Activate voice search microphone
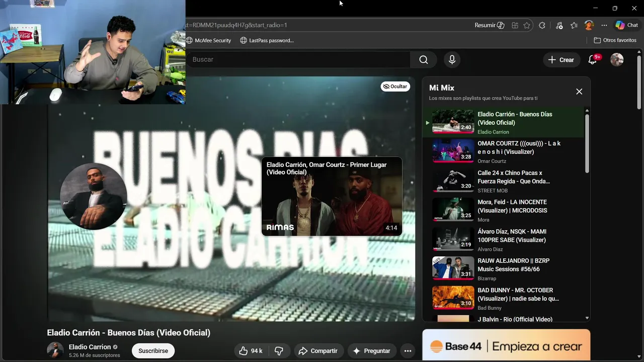Image resolution: width=644 pixels, height=362 pixels. (x=452, y=60)
